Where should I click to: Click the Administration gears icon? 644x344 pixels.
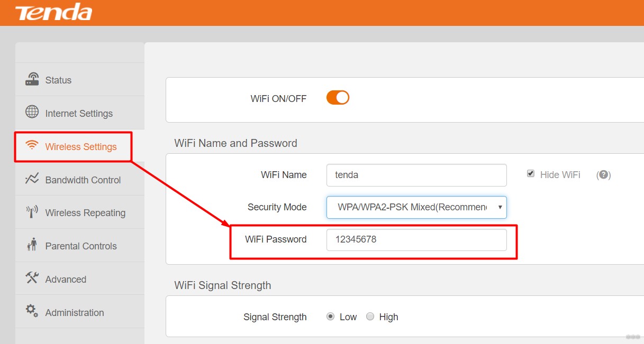(32, 311)
